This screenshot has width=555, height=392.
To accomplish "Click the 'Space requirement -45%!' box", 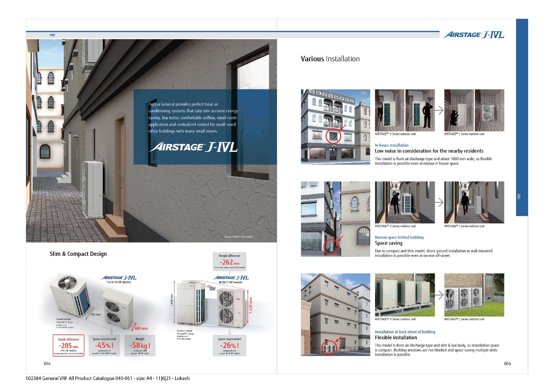I will click(104, 346).
